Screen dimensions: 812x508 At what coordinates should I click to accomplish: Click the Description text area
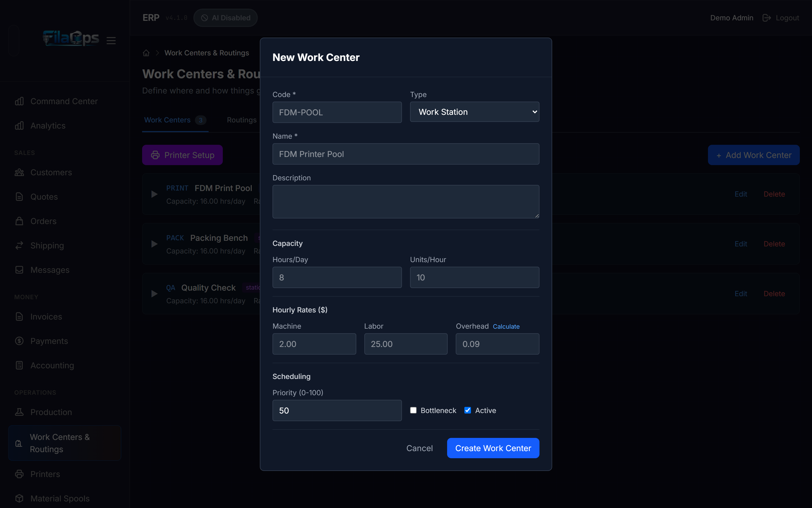click(x=406, y=202)
